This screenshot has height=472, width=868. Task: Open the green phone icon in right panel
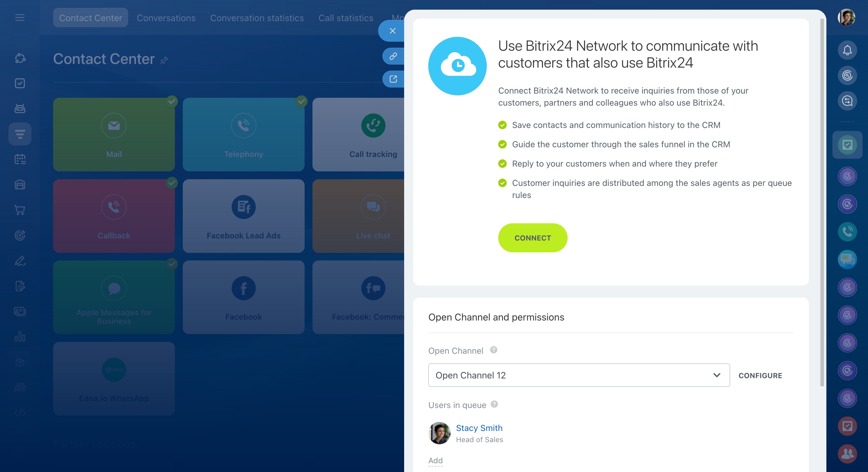pos(847,231)
